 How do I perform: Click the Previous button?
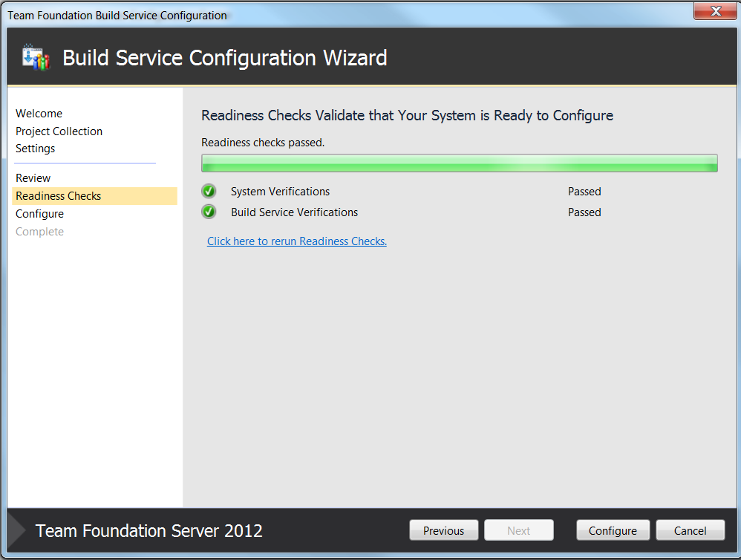point(444,530)
